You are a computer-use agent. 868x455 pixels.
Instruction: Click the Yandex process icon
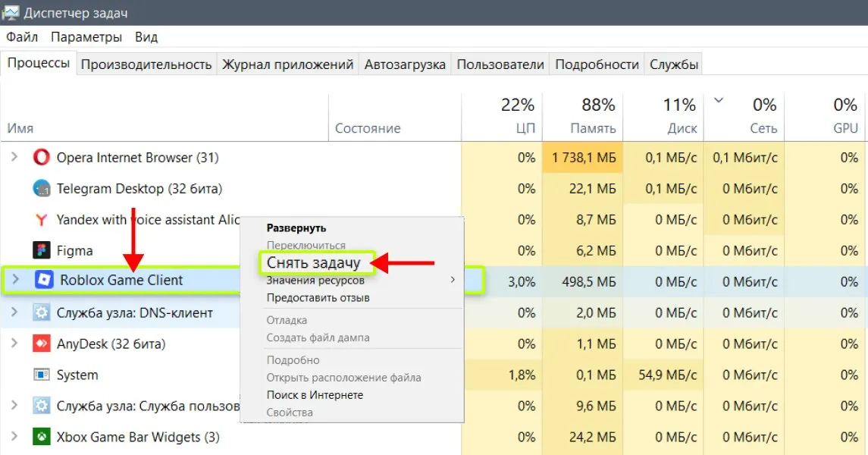42,220
